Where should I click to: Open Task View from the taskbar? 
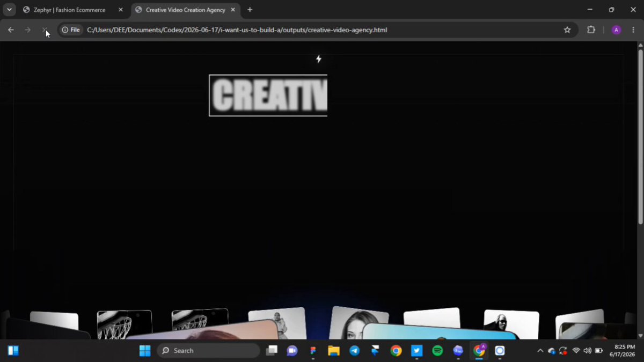click(272, 351)
